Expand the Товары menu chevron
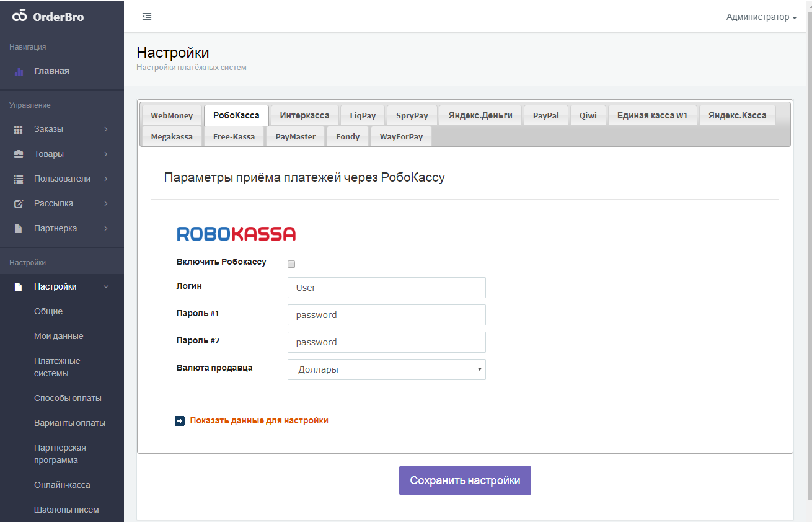812x522 pixels. 106,154
